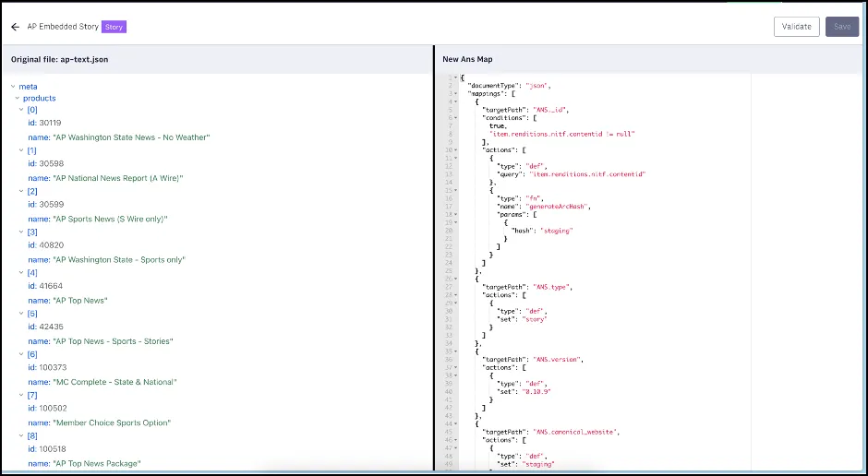Fold the mapping object at line 35

click(456, 351)
